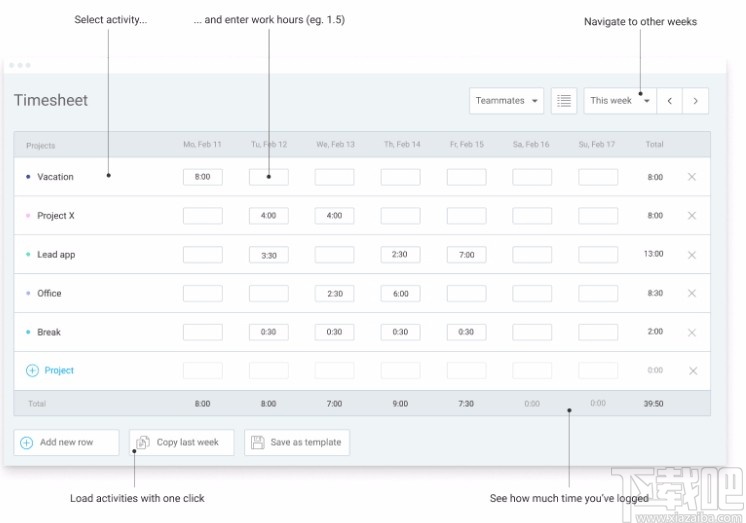The width and height of the screenshot is (746, 523).
Task: Delete the Break row
Action: point(692,333)
